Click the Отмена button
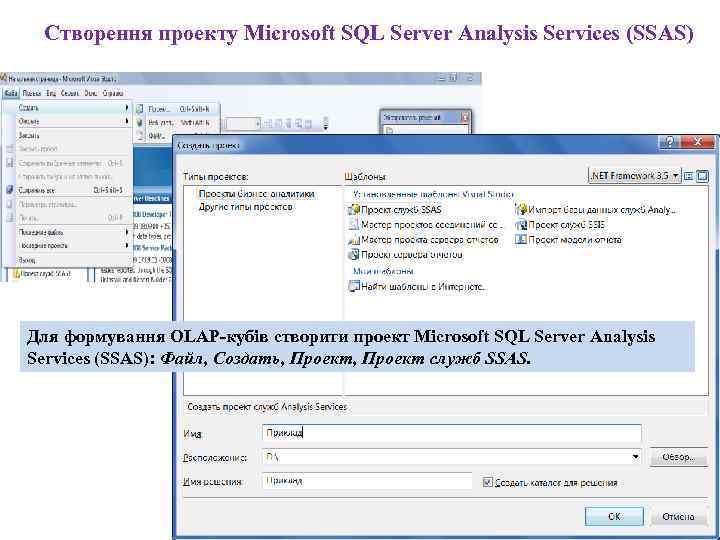Image resolution: width=720 pixels, height=540 pixels. pos(678,517)
